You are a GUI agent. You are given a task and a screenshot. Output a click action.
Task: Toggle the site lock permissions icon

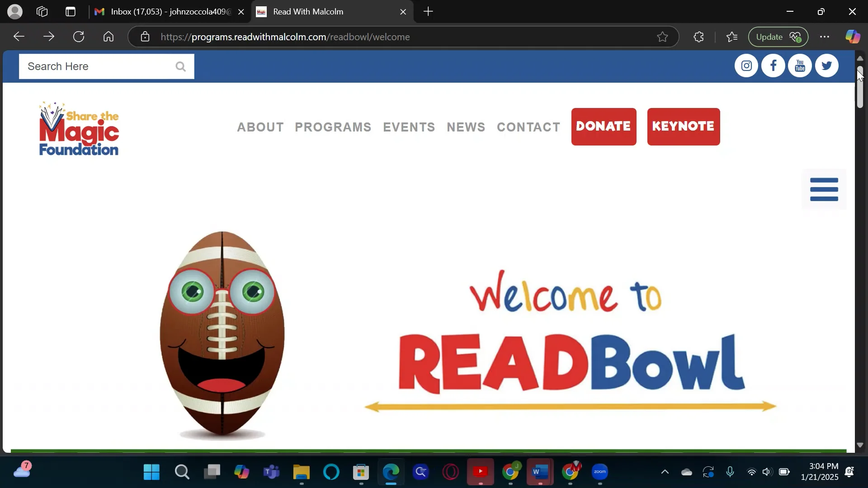[x=145, y=37]
